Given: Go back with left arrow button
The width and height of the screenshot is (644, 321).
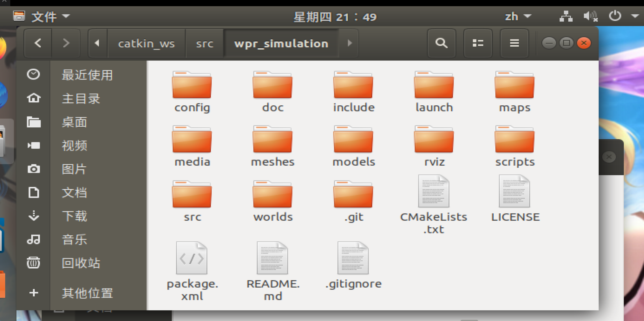Looking at the screenshot, I should [38, 43].
